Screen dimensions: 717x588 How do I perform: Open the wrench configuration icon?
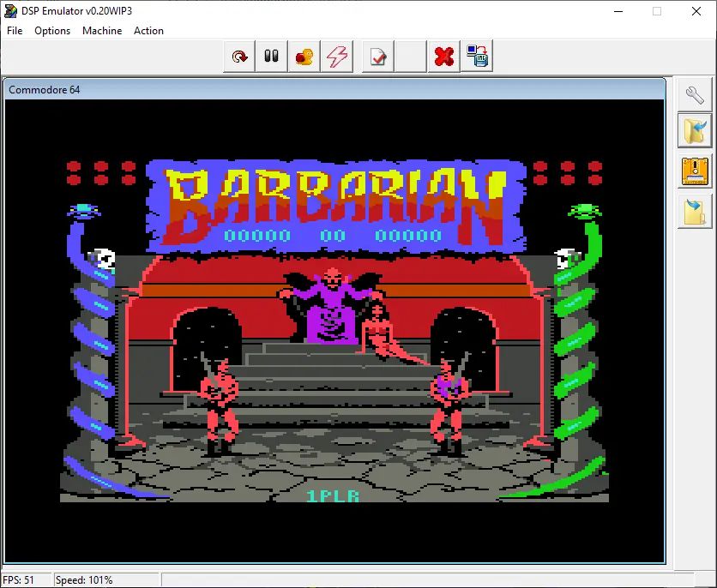pos(695,94)
